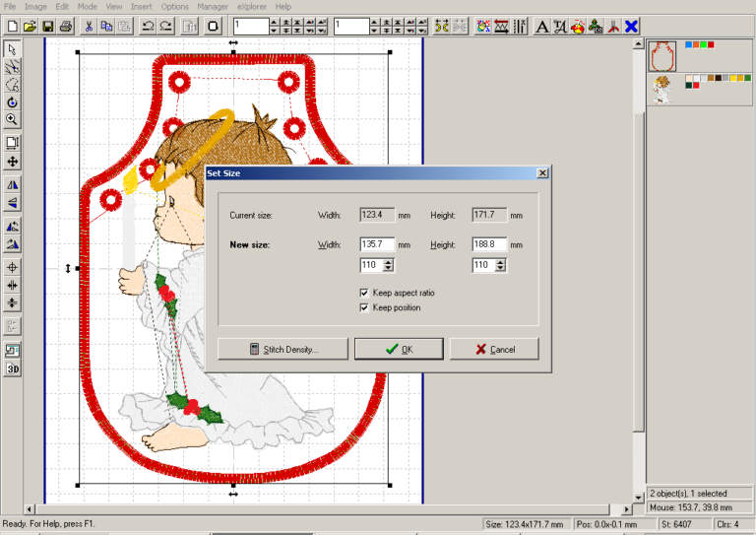Open the Stitch Density dialog button
The width and height of the screenshot is (756, 535).
283,349
